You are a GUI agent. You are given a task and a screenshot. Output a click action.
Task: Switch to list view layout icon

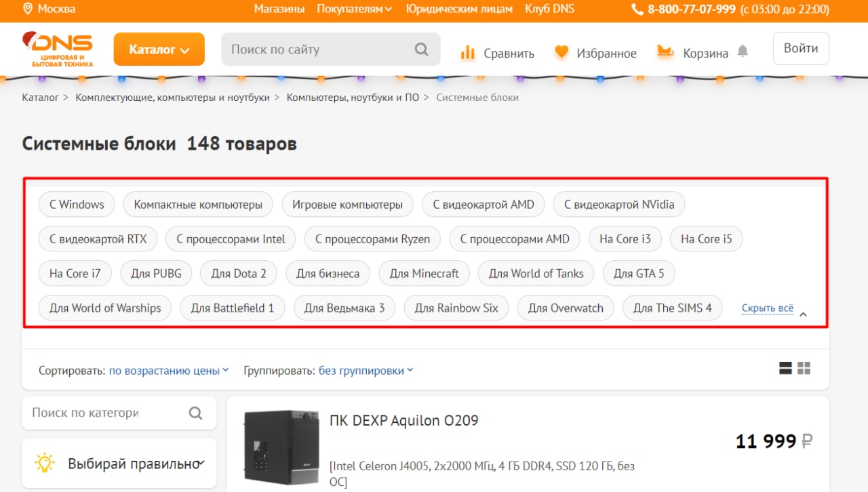pos(786,369)
